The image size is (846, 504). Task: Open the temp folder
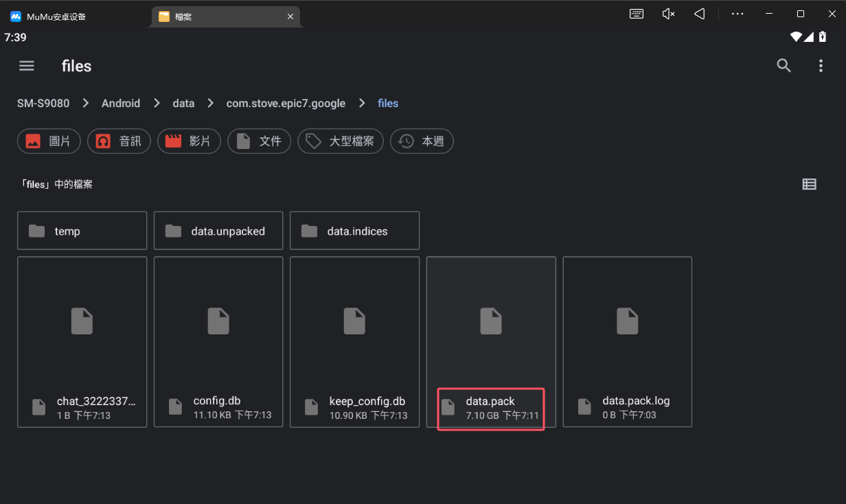[x=82, y=231]
